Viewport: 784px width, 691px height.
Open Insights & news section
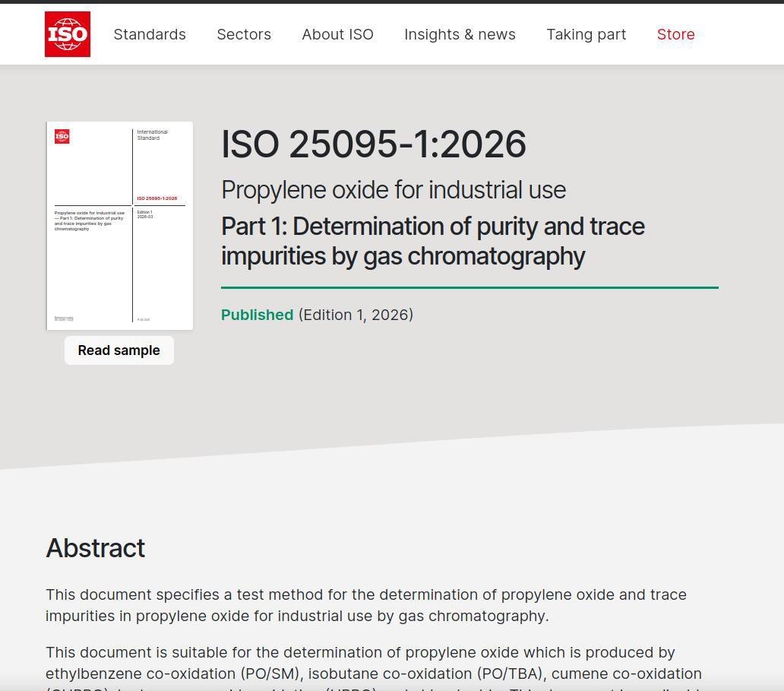460,34
